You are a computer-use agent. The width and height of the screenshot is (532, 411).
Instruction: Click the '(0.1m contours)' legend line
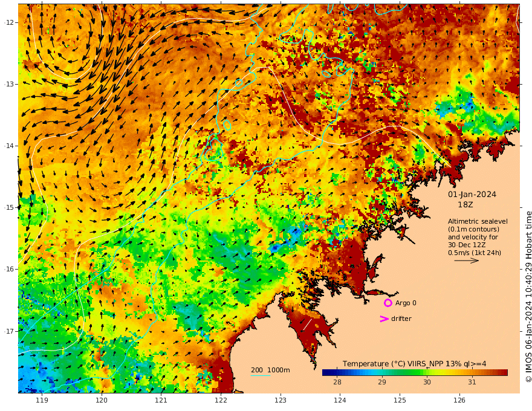tap(473, 229)
